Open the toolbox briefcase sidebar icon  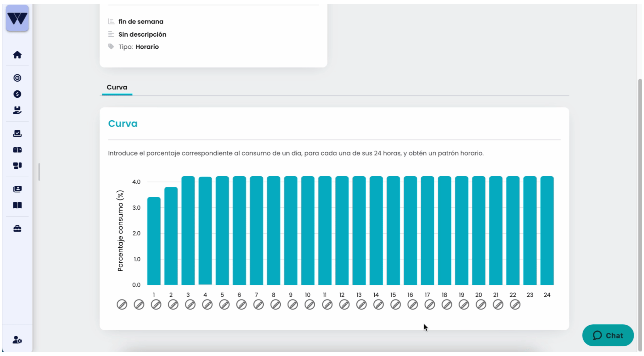pyautogui.click(x=17, y=229)
